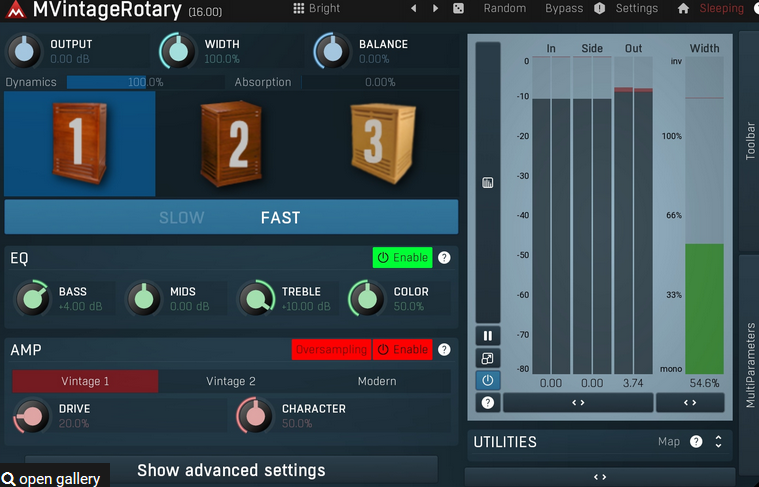The height and width of the screenshot is (487, 759).
Task: Click the Width meter value 54.6%
Action: point(704,383)
